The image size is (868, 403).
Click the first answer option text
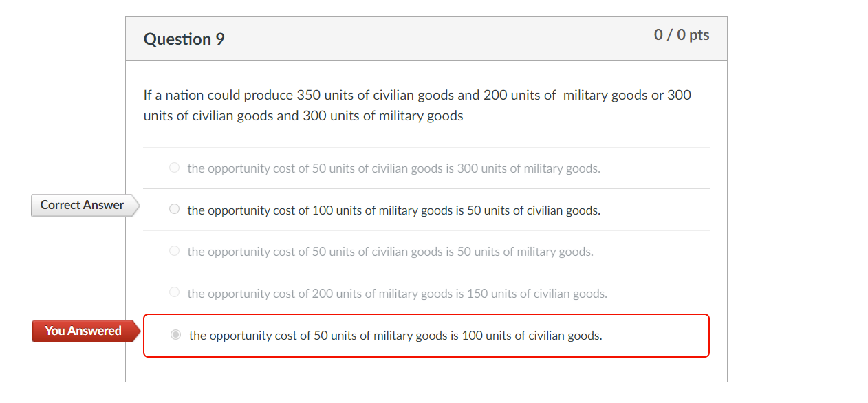[x=393, y=168]
